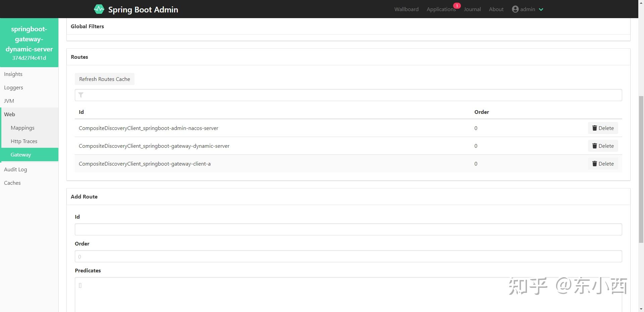Click the scroll-down arrow on the right scrollbar
This screenshot has height=312, width=644.
641,308
